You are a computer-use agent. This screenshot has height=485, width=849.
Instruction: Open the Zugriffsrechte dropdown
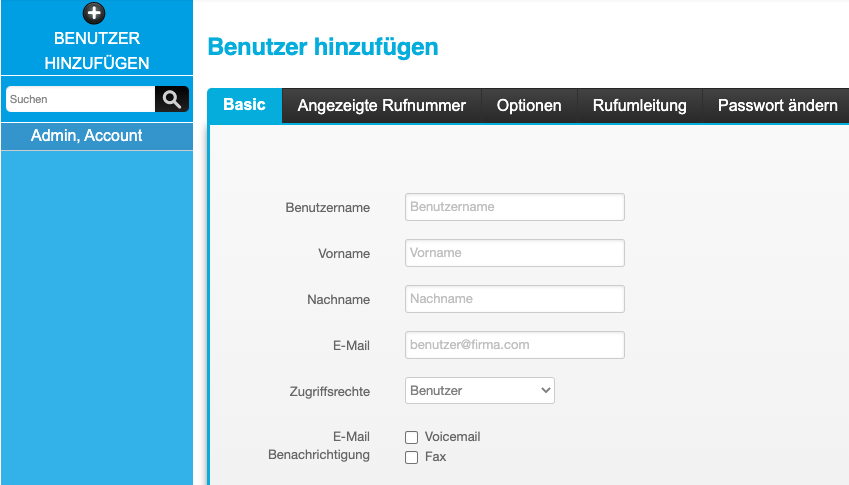point(480,390)
